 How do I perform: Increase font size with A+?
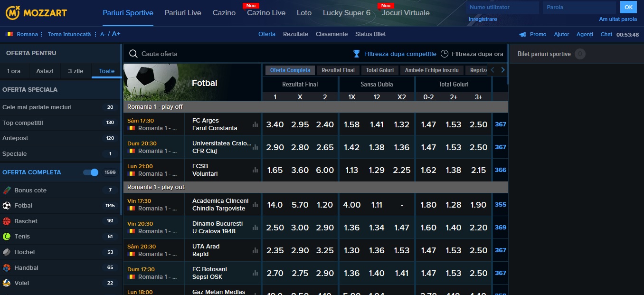tap(116, 34)
